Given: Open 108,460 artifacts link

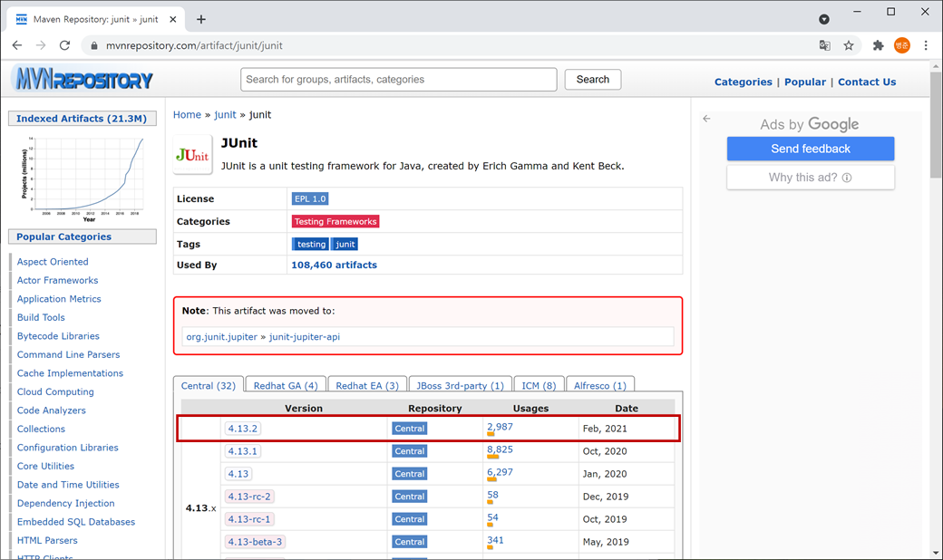Looking at the screenshot, I should click(x=334, y=265).
